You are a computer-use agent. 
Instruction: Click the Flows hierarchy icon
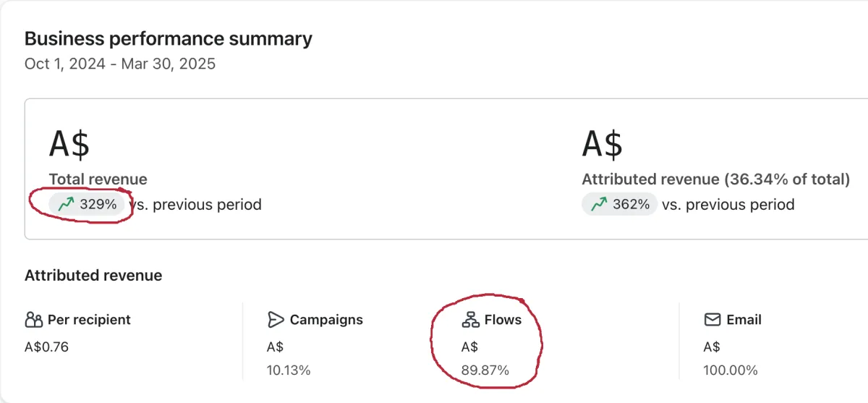pyautogui.click(x=470, y=320)
